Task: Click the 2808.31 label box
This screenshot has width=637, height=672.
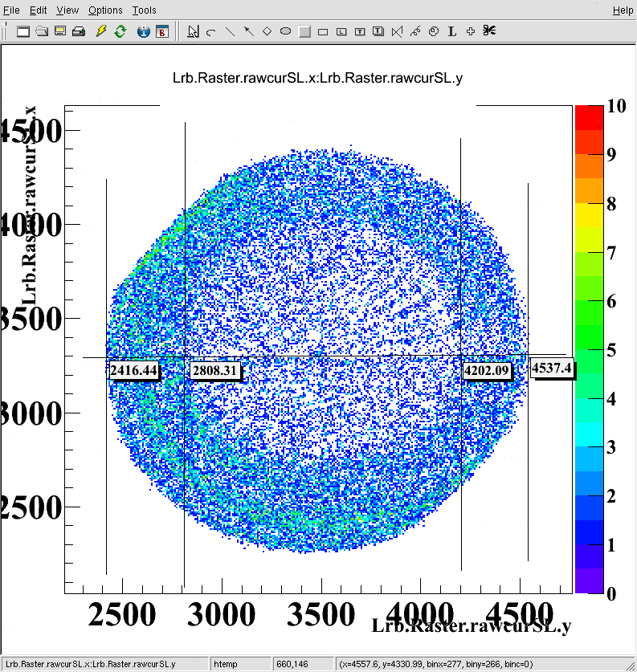Action: 214,370
